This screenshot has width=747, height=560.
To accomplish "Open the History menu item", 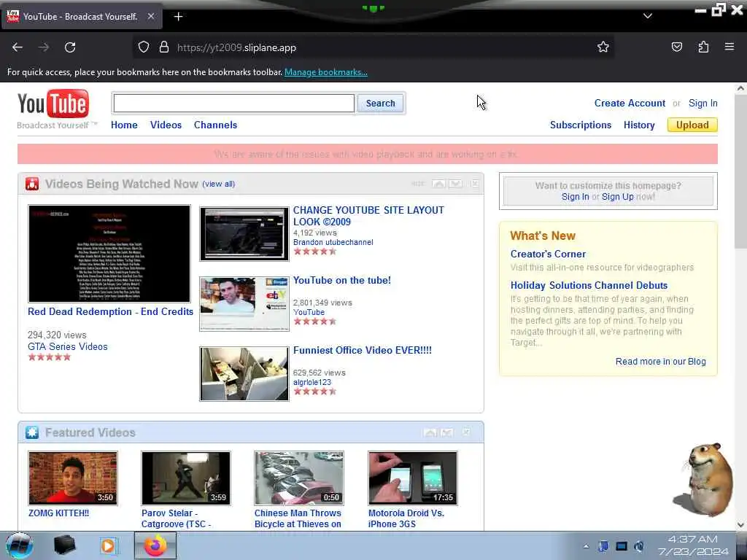I will click(x=639, y=125).
